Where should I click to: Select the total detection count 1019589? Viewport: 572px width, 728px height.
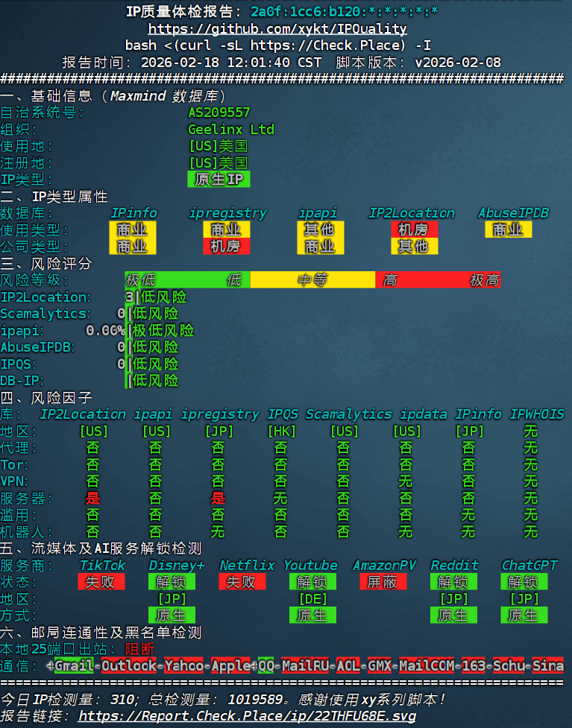click(254, 699)
